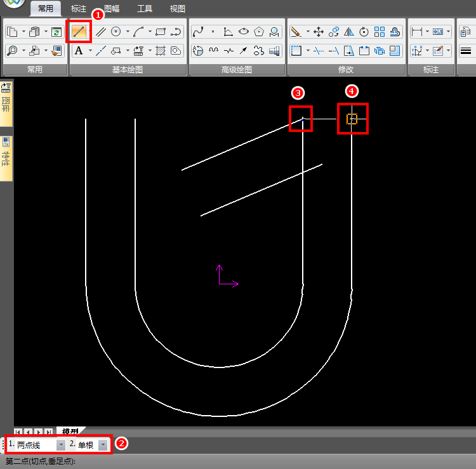Select the Move (four-arrow) tool
Viewport: 476px width, 469px height.
(x=319, y=31)
